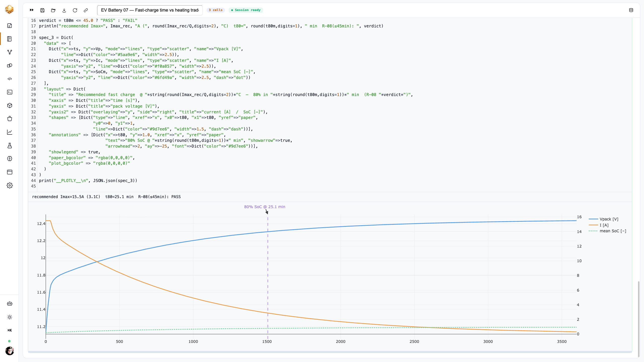Toggle Vpack [V] trace in legend
Screen dimensions: 644x362
(x=603, y=219)
